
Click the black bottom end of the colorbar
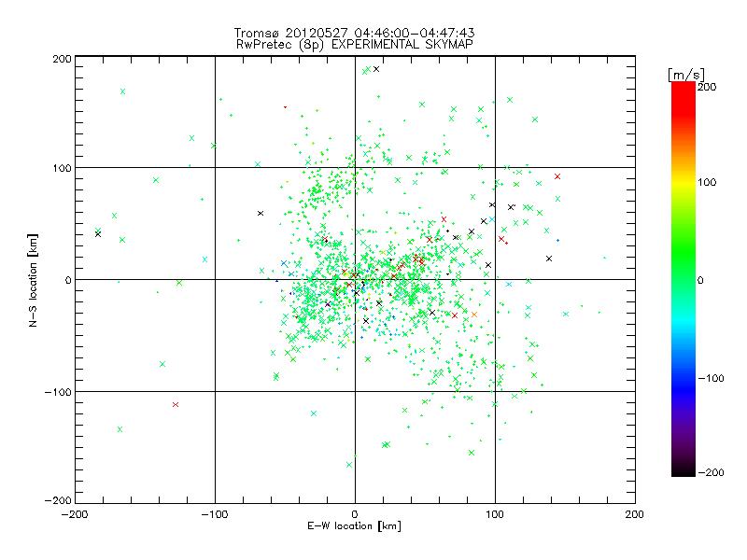pyautogui.click(x=684, y=470)
